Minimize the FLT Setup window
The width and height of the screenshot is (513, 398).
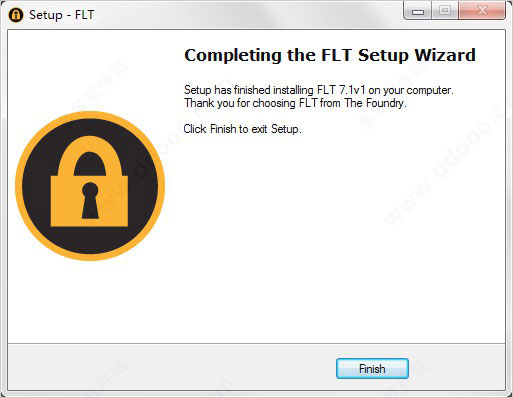tap(418, 11)
